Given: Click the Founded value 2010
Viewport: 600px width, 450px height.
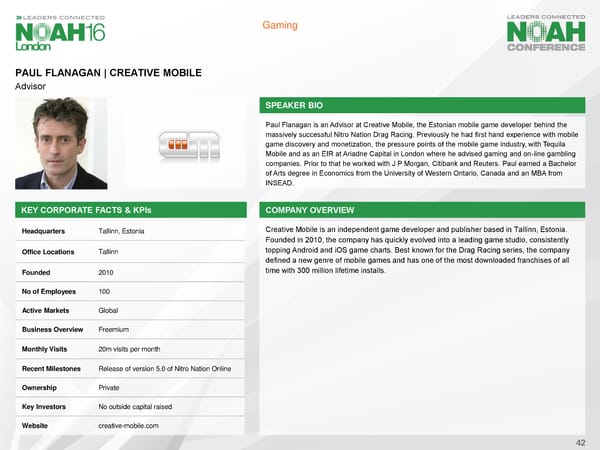Looking at the screenshot, I should click(106, 271).
